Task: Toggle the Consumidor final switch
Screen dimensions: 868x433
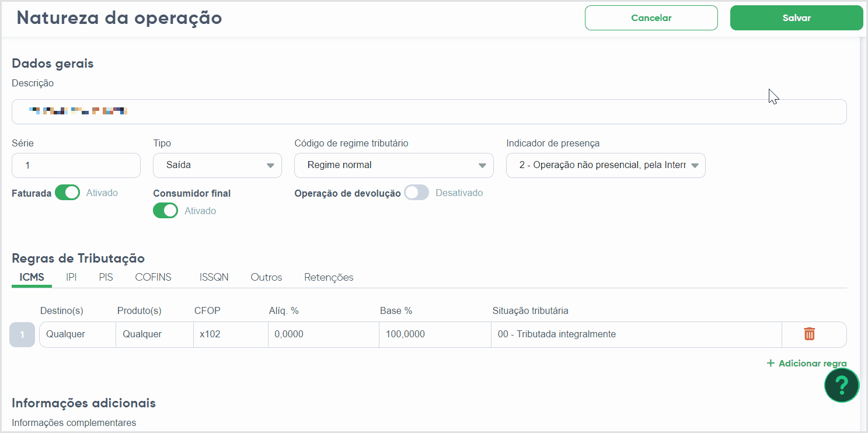Action: point(165,211)
